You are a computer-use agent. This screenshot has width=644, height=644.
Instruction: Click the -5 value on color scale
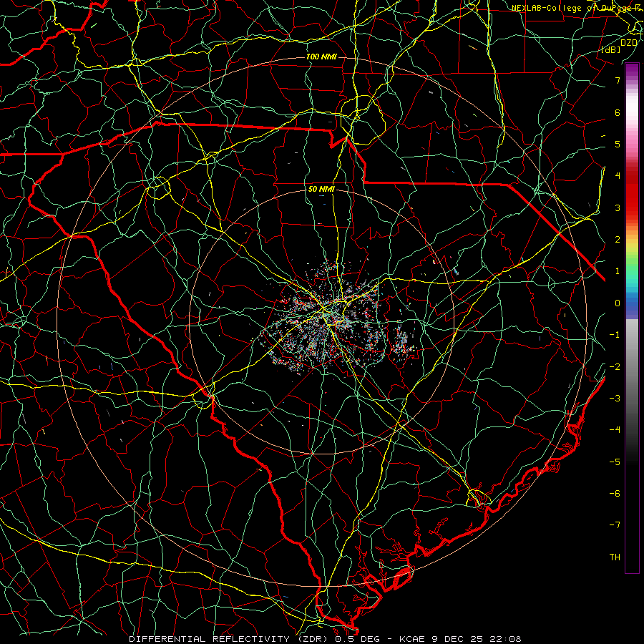click(615, 462)
